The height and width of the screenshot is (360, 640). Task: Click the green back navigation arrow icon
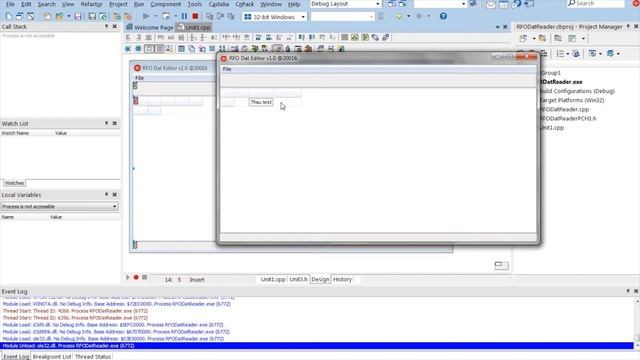(x=399, y=16)
